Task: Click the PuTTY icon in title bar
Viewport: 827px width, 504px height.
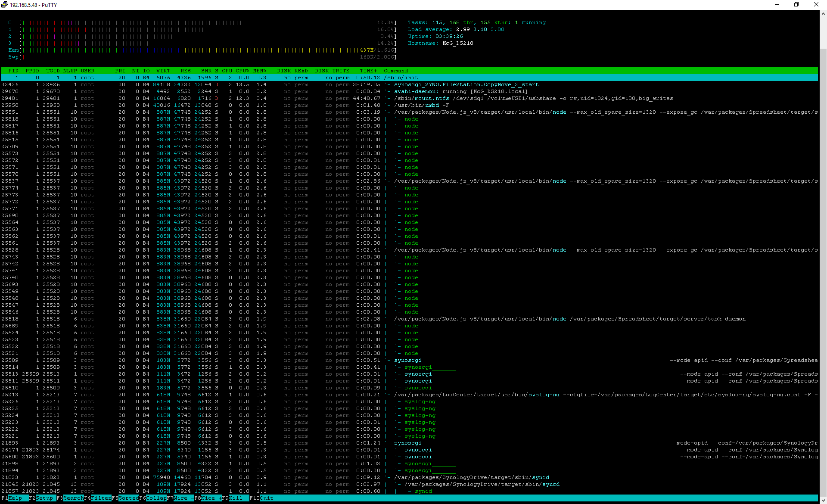Action: (x=4, y=5)
